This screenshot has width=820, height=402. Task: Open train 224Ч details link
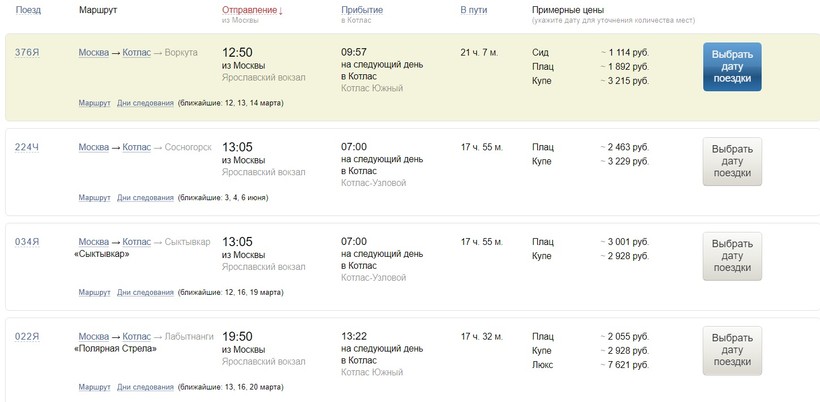27,147
